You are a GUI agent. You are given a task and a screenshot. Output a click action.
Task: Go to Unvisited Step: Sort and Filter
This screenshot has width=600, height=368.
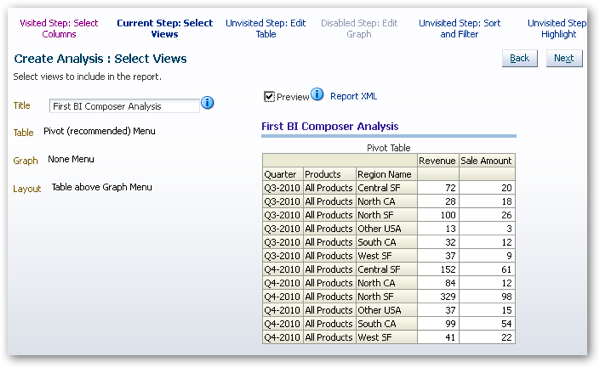(x=459, y=29)
